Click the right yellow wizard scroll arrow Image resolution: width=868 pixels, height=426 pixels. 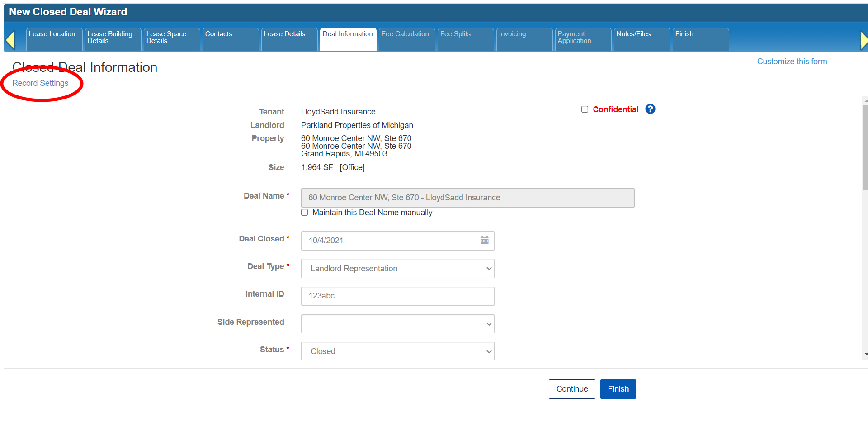(x=863, y=40)
